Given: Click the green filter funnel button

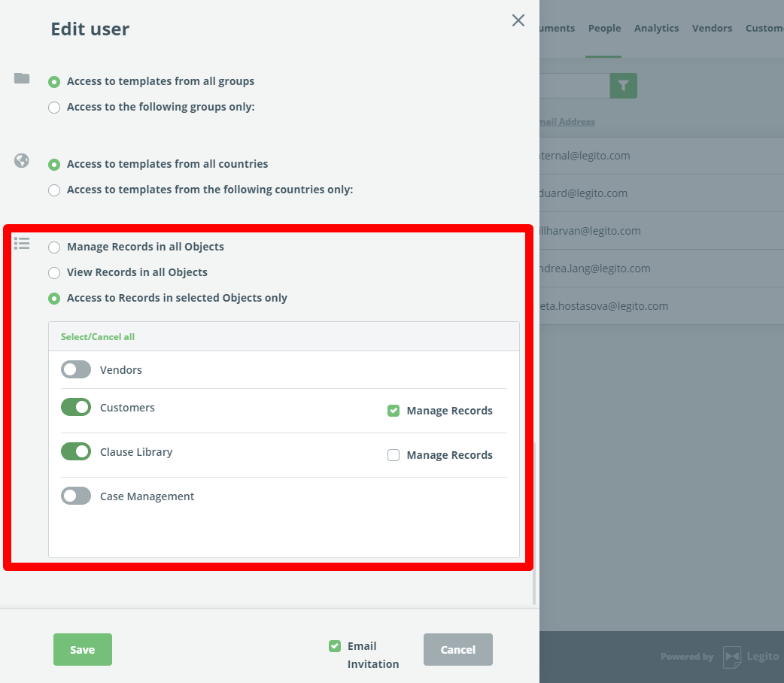Looking at the screenshot, I should point(623,86).
